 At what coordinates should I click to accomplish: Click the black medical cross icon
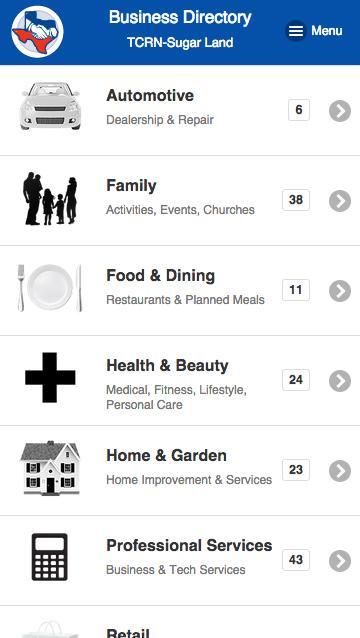pos(50,378)
